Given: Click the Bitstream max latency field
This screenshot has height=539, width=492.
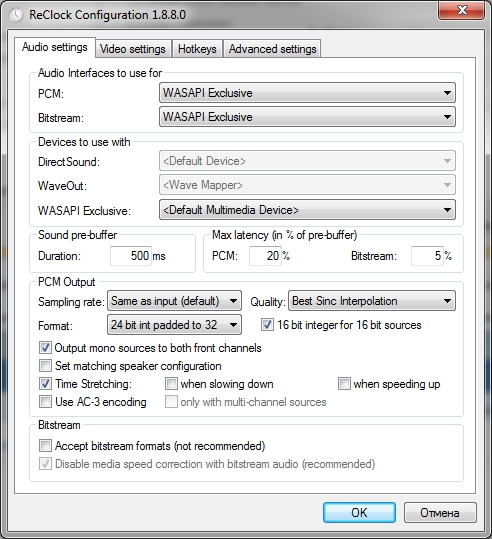Looking at the screenshot, I should pos(427,256).
